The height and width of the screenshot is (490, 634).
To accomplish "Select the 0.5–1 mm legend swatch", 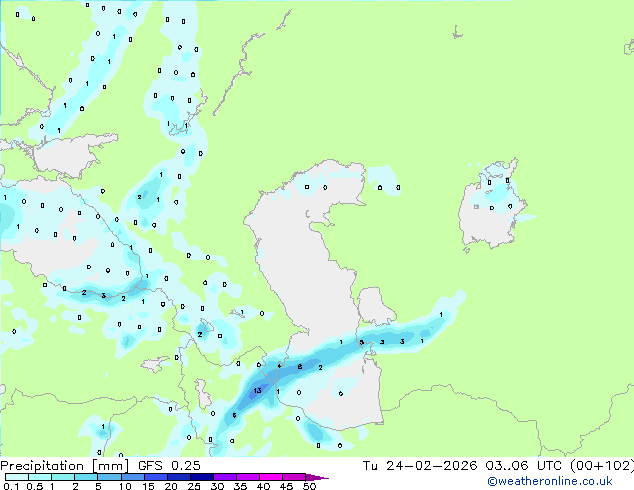I will point(40,477).
